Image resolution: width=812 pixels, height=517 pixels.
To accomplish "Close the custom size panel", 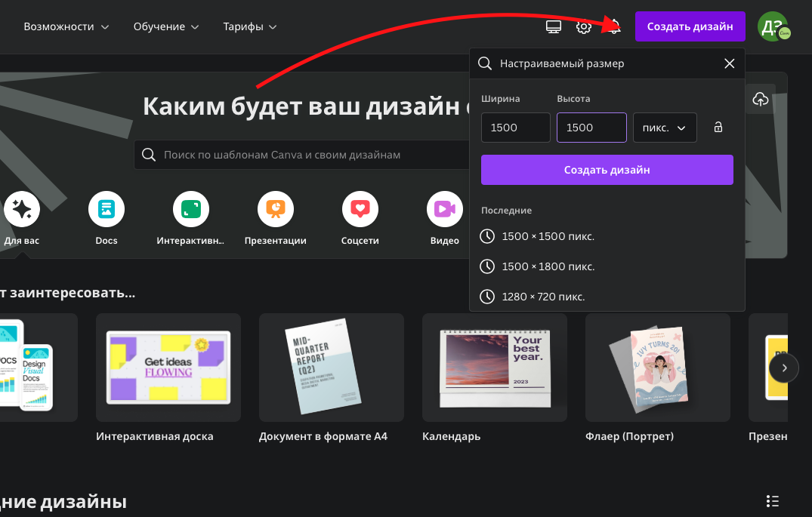I will coord(729,63).
